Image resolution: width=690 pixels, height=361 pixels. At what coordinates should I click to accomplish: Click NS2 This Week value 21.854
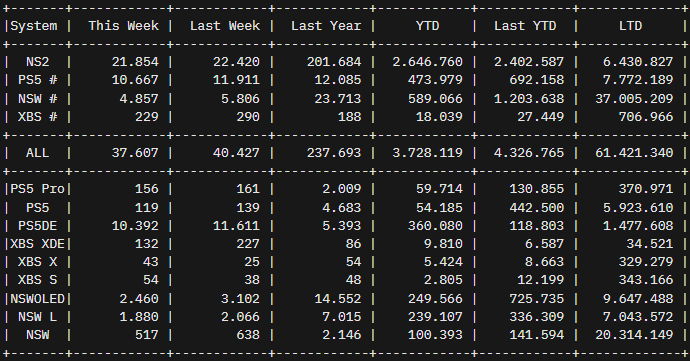[x=135, y=62]
